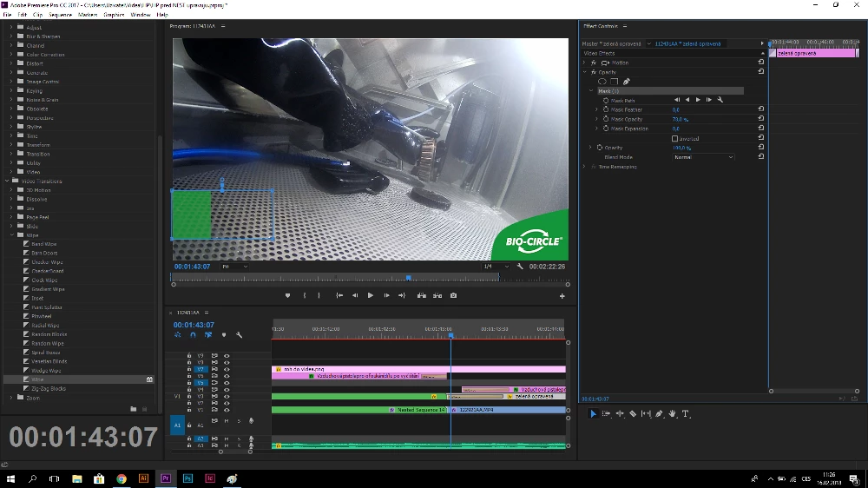Viewport: 868px width, 488px height.
Task: Click the Timeline ruler playhead marker
Action: click(x=451, y=336)
